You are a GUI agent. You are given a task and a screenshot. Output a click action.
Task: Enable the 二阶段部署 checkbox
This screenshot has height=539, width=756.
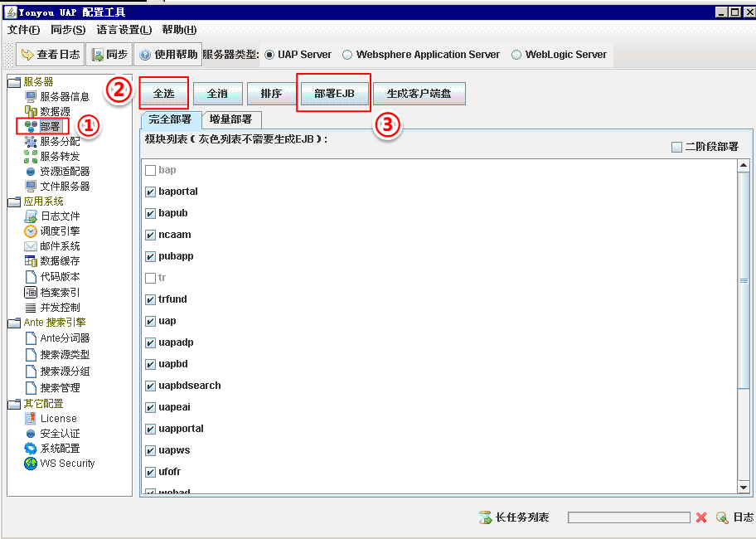[677, 147]
